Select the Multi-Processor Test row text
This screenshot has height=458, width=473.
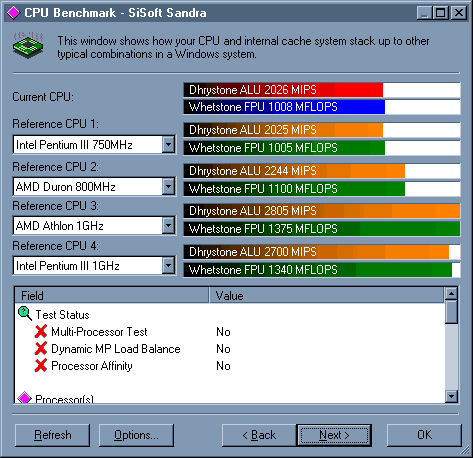pos(99,332)
